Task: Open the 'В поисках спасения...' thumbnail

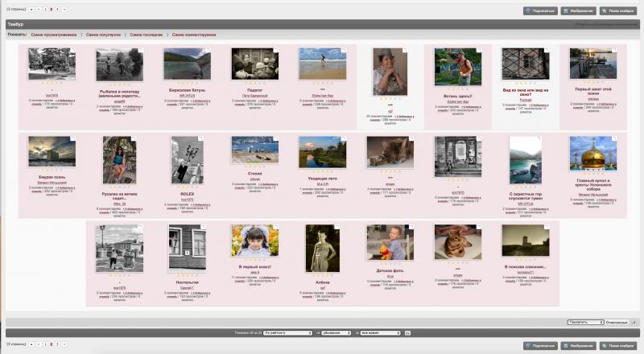Action: click(526, 241)
